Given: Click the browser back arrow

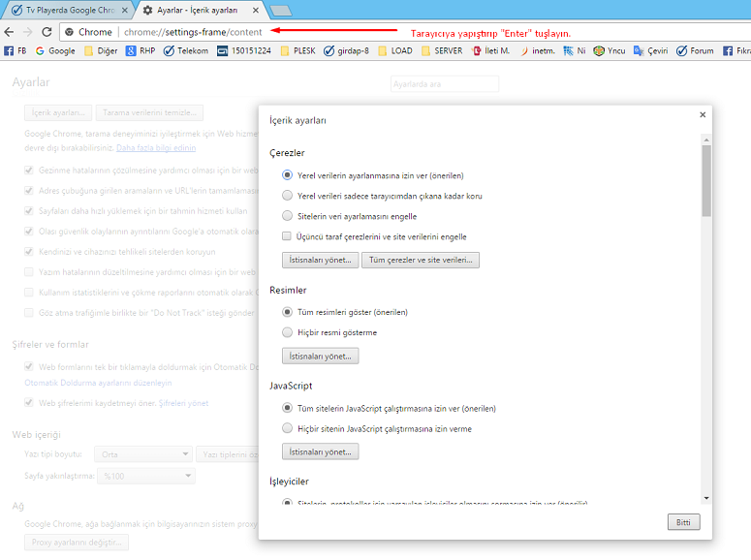Looking at the screenshot, I should (9, 32).
